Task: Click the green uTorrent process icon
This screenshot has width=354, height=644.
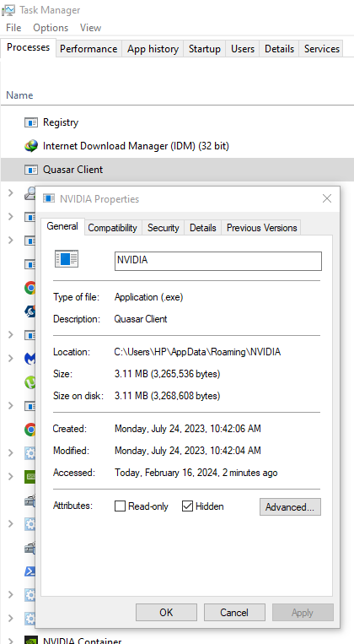Action: pos(29,382)
